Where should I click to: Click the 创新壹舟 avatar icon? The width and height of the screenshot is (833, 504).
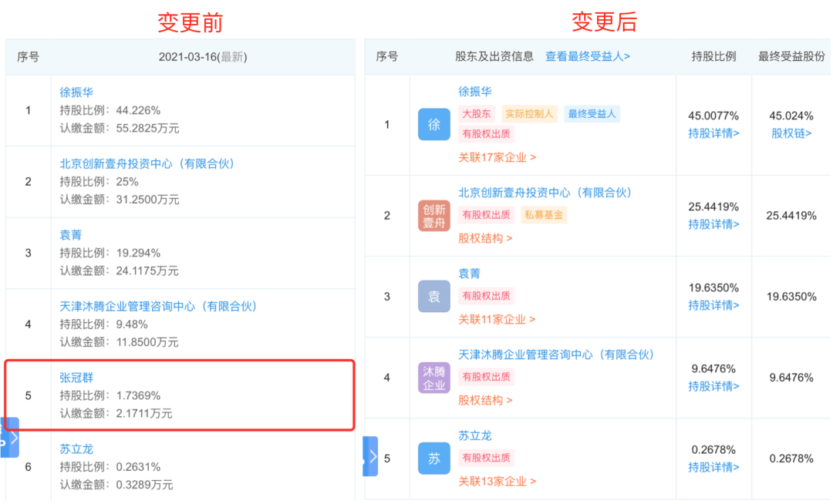pyautogui.click(x=434, y=216)
